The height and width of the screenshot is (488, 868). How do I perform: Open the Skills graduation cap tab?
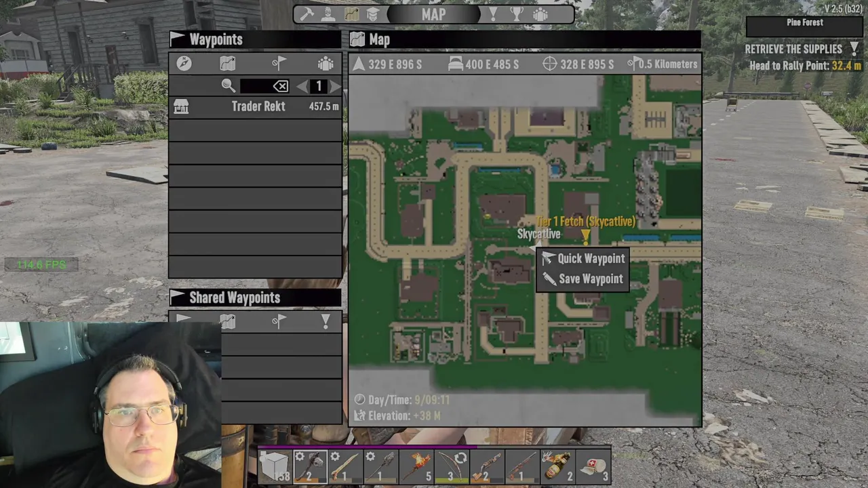point(372,14)
